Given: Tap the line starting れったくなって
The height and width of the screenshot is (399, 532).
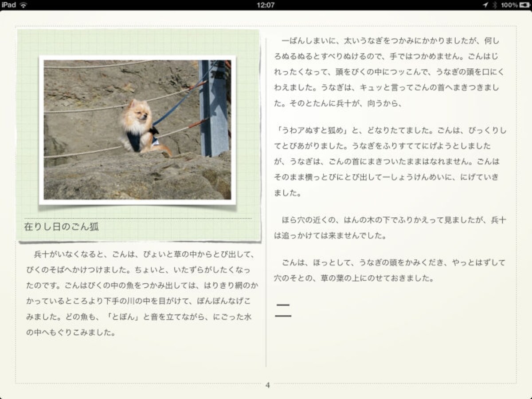Looking at the screenshot, I should [x=389, y=72].
